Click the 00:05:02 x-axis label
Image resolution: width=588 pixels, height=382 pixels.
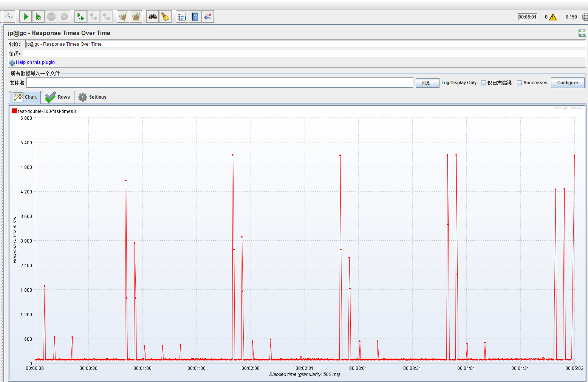click(574, 368)
